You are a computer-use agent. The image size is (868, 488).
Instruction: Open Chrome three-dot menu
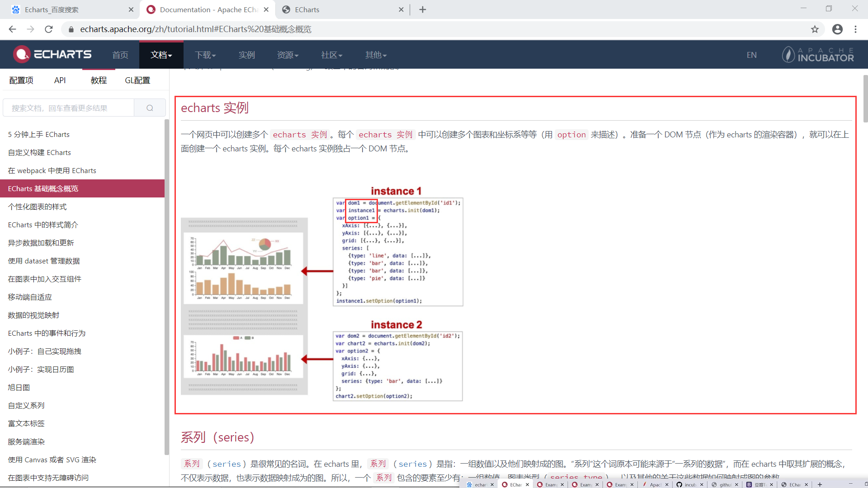pos(855,29)
